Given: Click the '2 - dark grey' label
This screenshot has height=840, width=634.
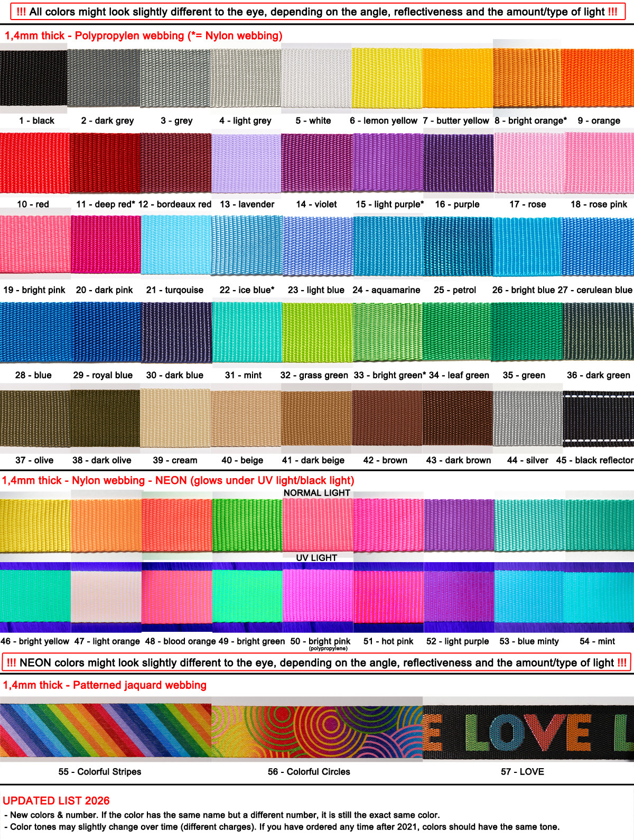Looking at the screenshot, I should click(107, 121).
